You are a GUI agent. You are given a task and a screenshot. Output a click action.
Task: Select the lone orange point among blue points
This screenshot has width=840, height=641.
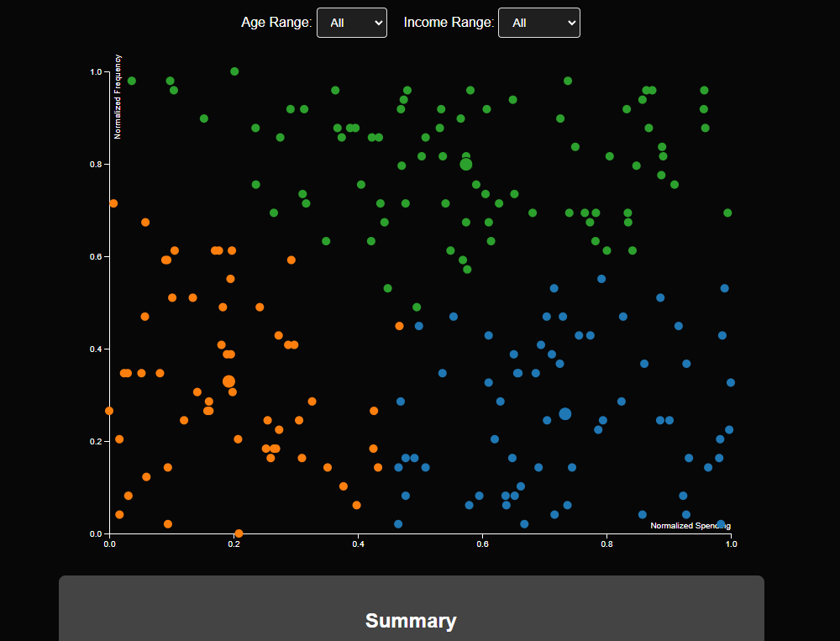point(399,326)
